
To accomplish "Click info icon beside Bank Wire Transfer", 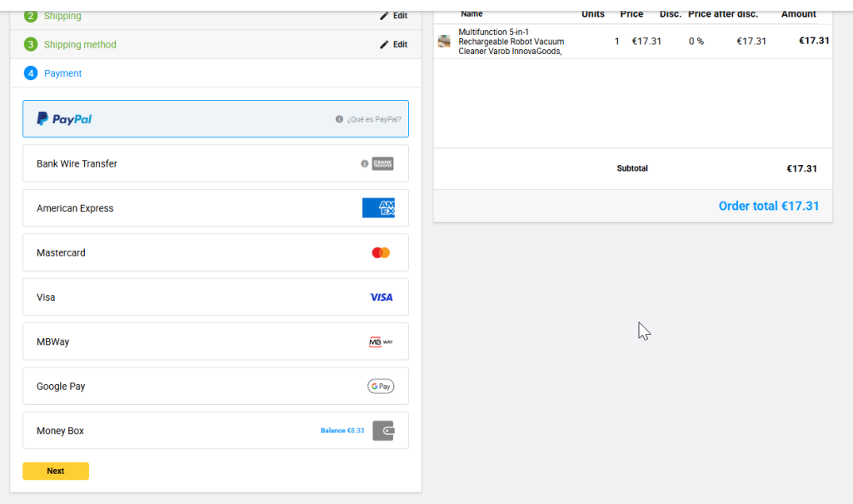I will coord(364,164).
